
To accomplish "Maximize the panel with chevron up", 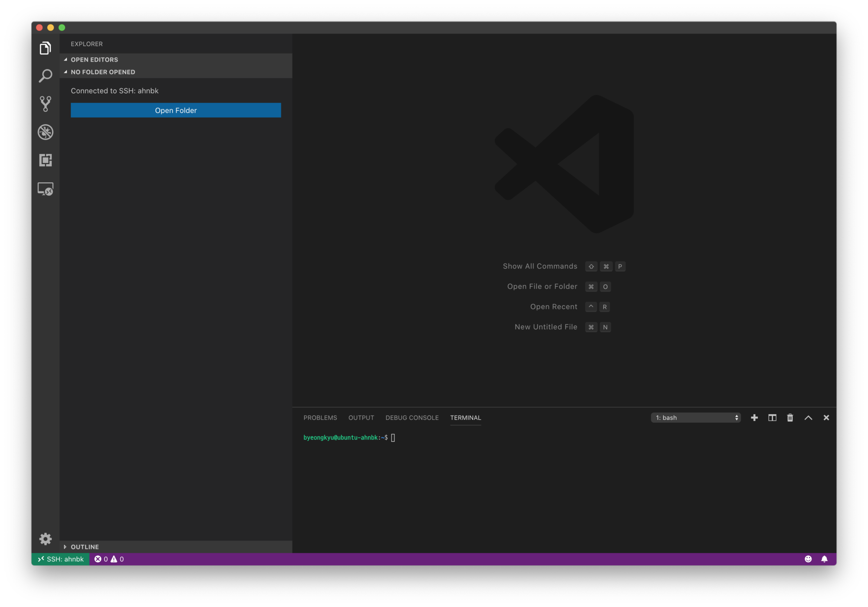I will coord(808,417).
